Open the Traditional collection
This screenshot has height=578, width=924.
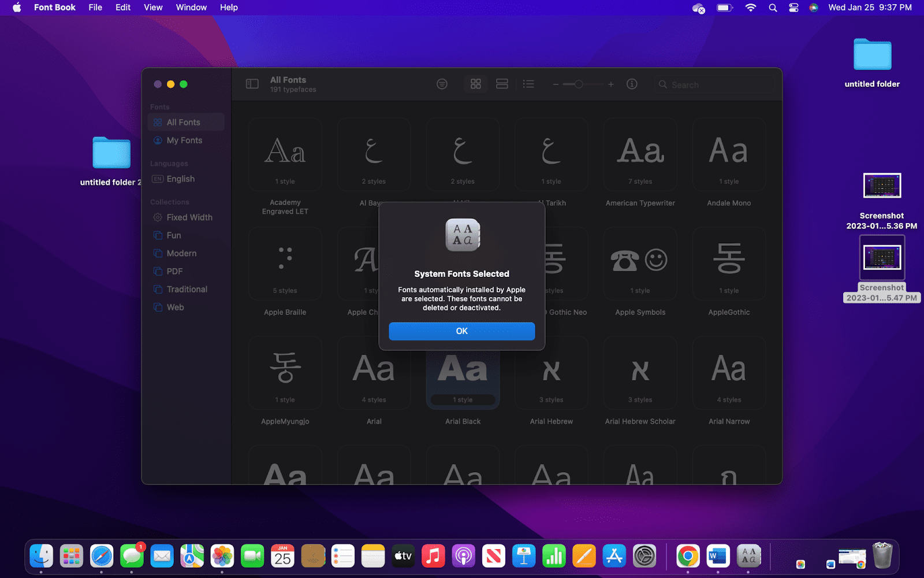[x=186, y=289]
